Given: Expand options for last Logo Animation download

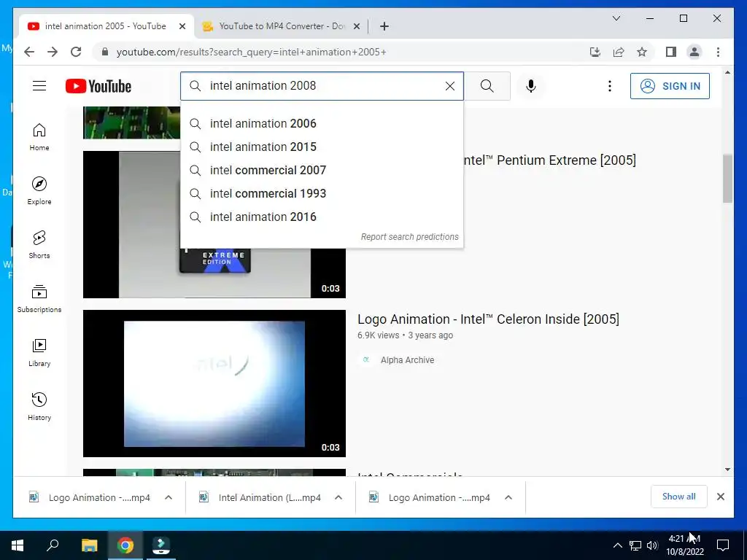Looking at the screenshot, I should [x=508, y=497].
